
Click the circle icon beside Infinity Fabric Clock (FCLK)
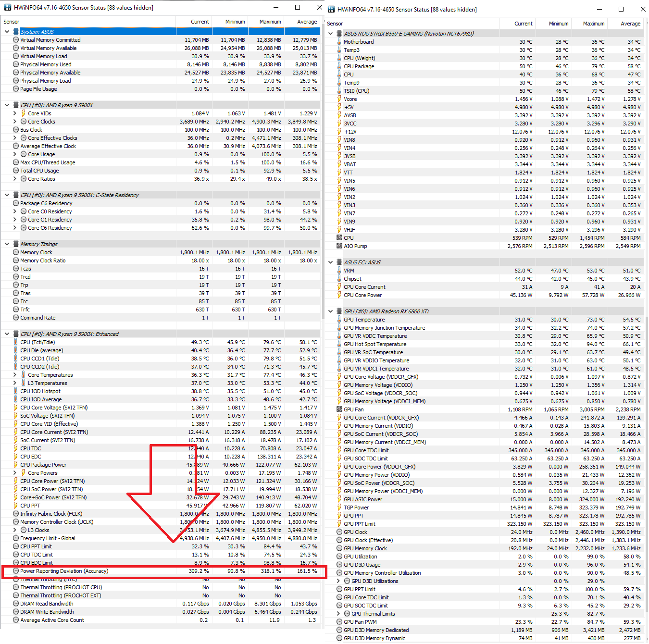coord(16,514)
